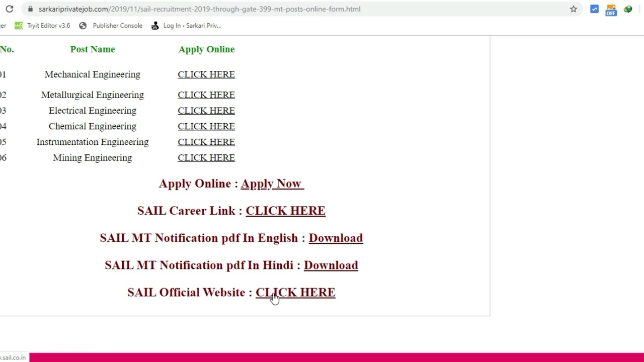Reload the page with the refresh icon
This screenshot has width=644, height=362.
pos(9,9)
